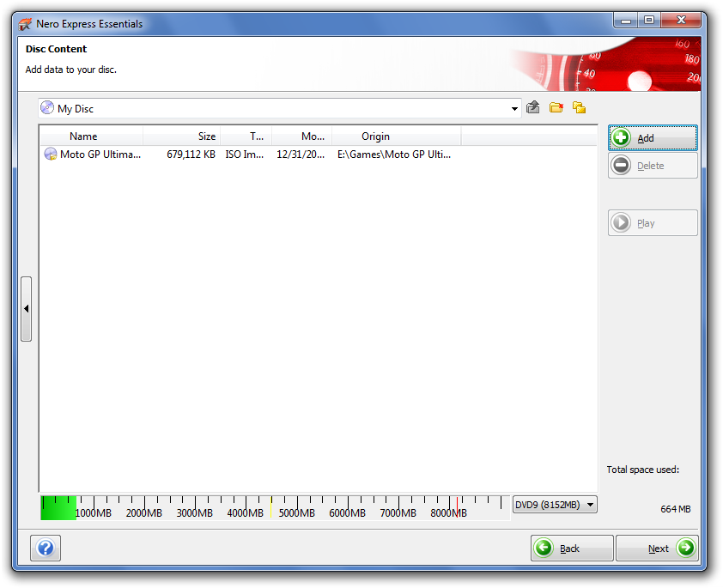
Task: Click the green plus icon on Add
Action: click(x=621, y=137)
